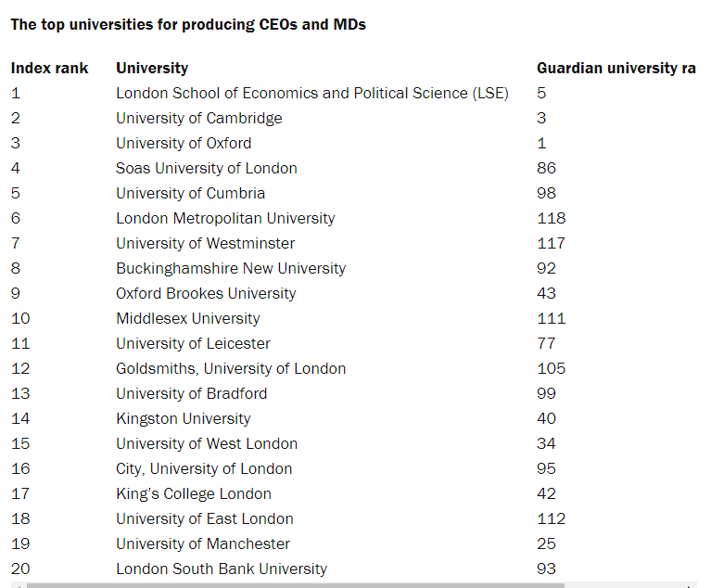Select the London School of Economics row name
The height and width of the screenshot is (588, 711).
click(x=311, y=93)
